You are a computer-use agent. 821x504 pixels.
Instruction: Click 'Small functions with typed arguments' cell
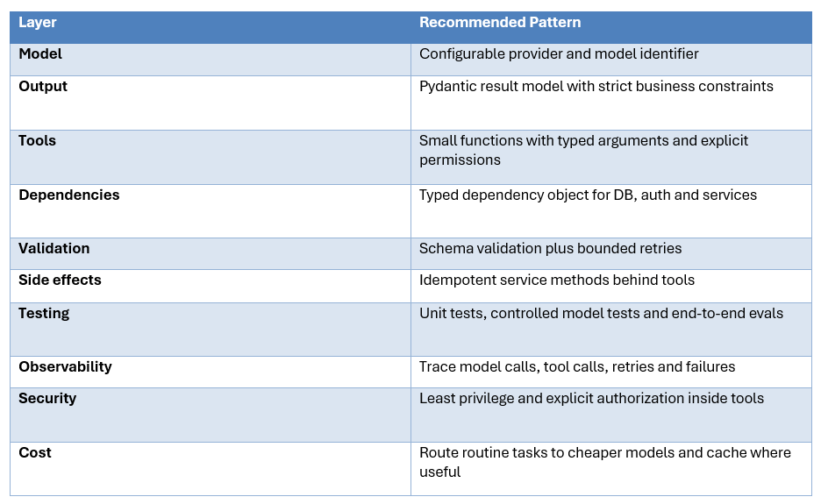point(611,157)
